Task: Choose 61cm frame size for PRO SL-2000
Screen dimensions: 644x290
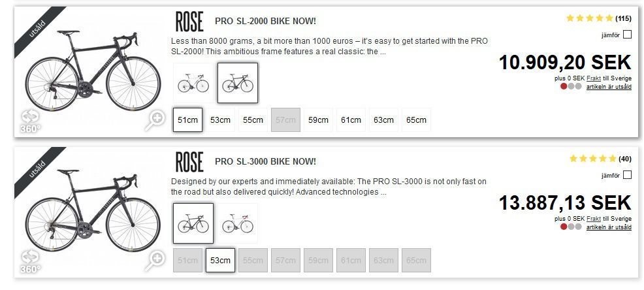Action: pos(351,120)
